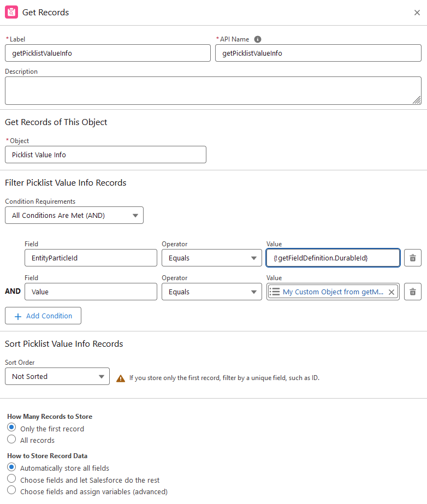Viewport: 427px width, 504px height.
Task: Select Choose fields and let Salesforce do the rest
Action: click(x=11, y=478)
